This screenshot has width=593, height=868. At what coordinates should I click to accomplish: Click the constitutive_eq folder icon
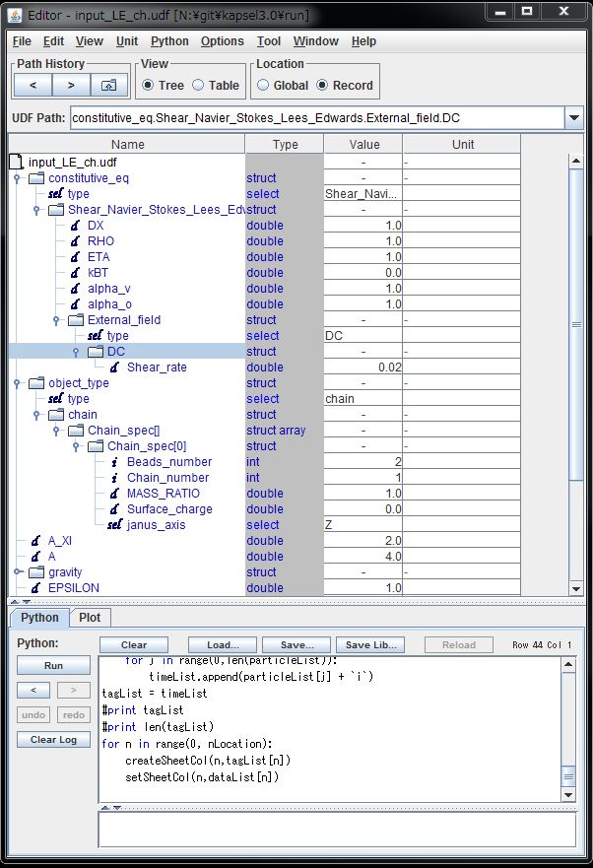pyautogui.click(x=36, y=178)
